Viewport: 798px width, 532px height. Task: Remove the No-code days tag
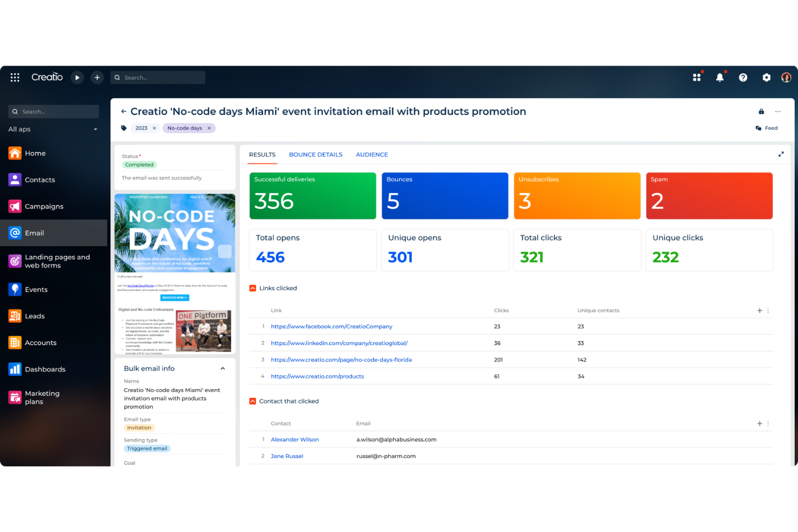(x=209, y=128)
